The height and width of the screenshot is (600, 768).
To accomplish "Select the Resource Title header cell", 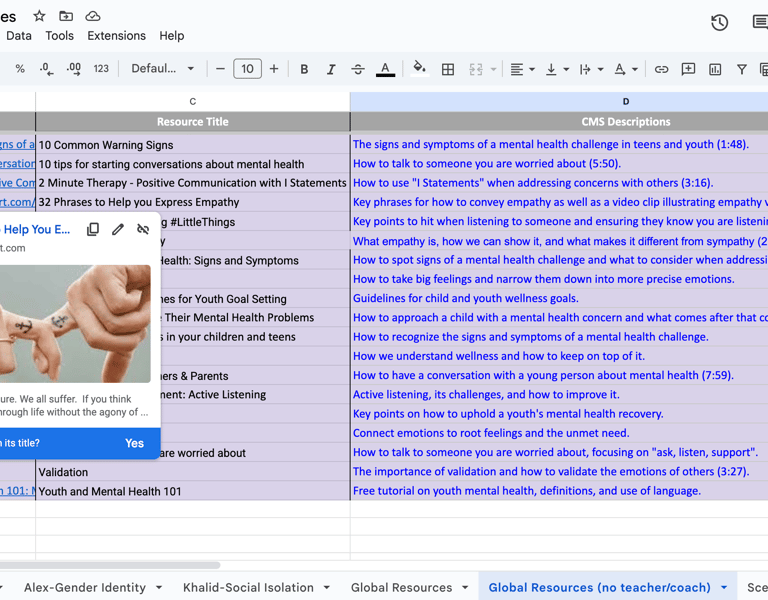I will pos(192,121).
